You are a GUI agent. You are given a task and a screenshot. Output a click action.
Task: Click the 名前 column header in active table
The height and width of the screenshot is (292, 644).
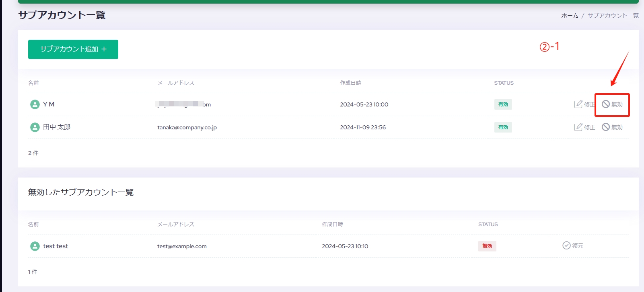point(33,83)
